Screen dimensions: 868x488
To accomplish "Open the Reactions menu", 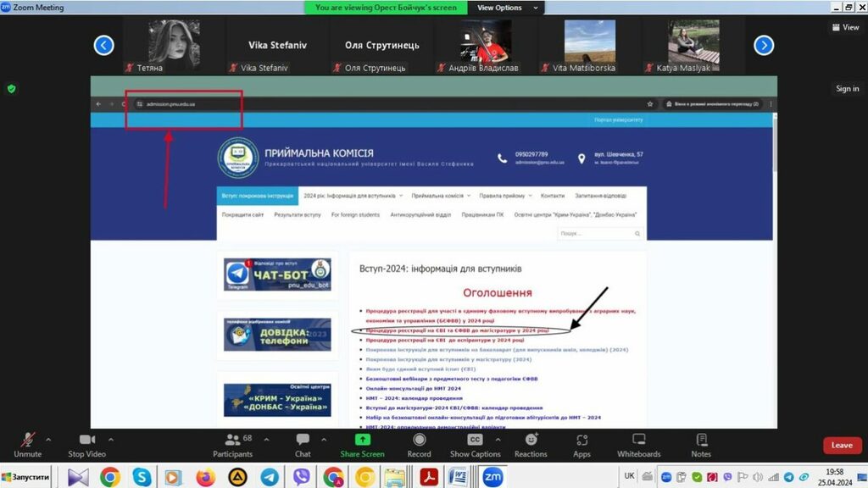I will (x=531, y=445).
